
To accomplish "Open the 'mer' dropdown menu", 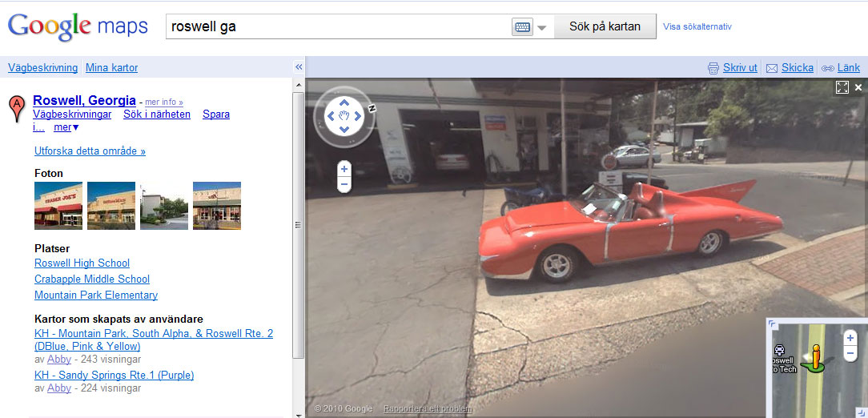I will pyautogui.click(x=66, y=127).
